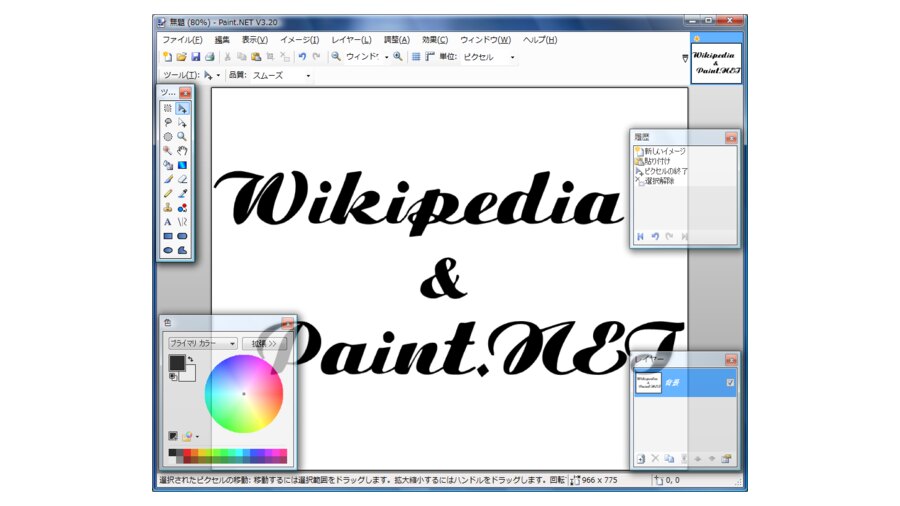900x506 pixels.
Task: Choose the Lasso Select tool
Action: pyautogui.click(x=168, y=123)
